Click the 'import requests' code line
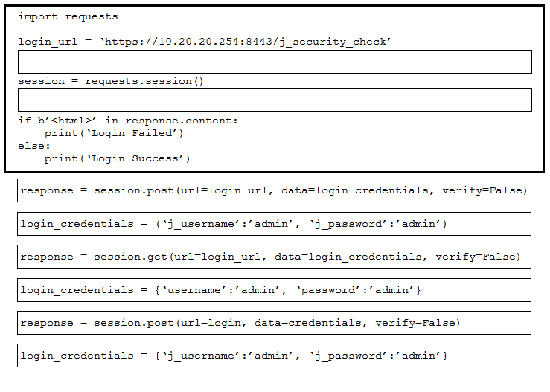The height and width of the screenshot is (392, 550). (68, 16)
